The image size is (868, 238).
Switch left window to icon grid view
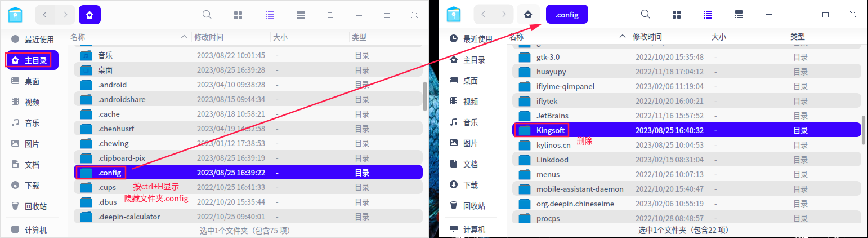238,15
